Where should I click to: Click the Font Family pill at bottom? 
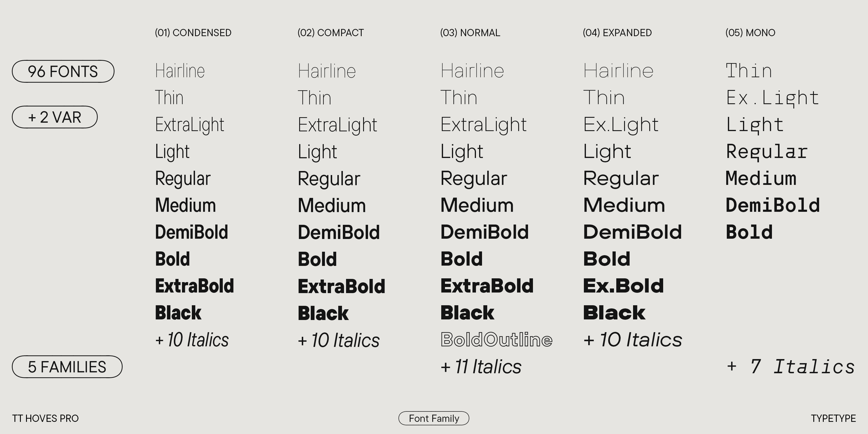[x=434, y=418]
